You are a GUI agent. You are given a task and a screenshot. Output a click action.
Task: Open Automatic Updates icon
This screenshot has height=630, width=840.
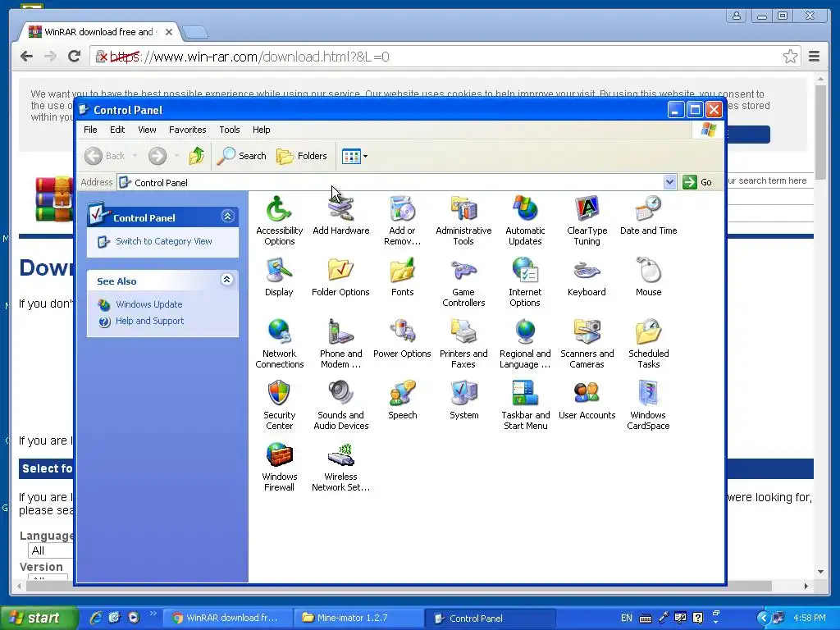525,220
